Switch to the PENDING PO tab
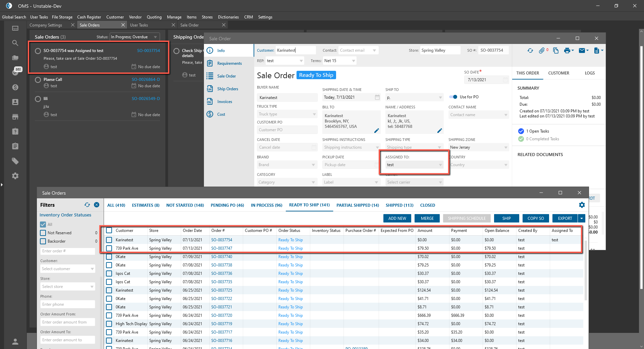 (227, 205)
